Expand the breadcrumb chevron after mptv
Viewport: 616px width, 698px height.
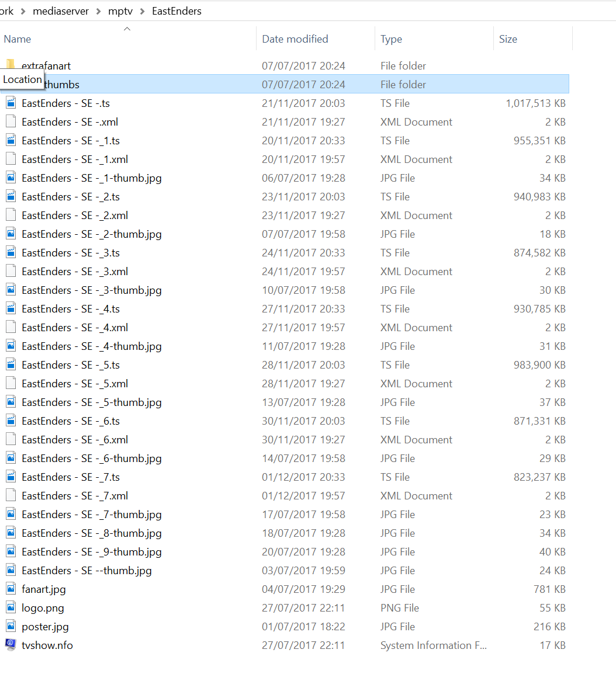(x=143, y=12)
